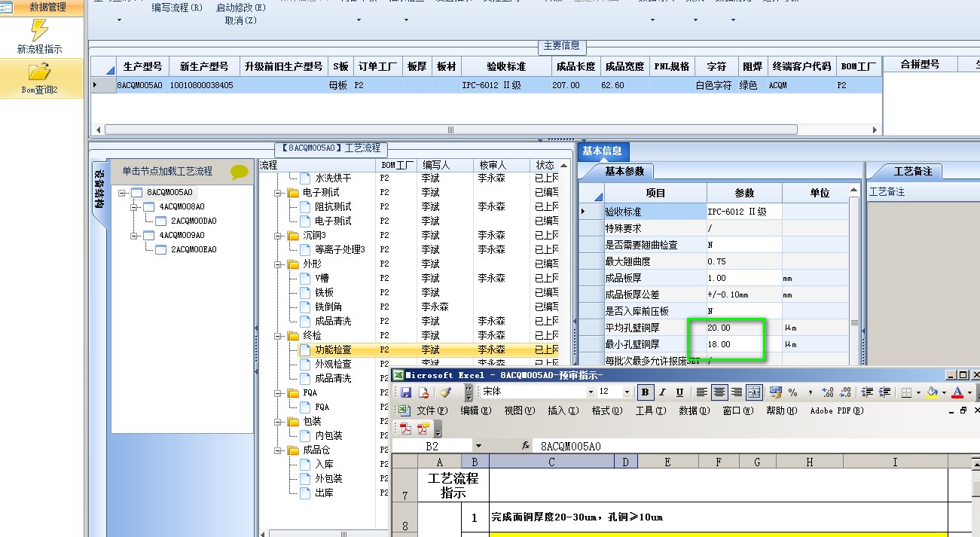Select the 铣倒角 process step

pyautogui.click(x=328, y=307)
